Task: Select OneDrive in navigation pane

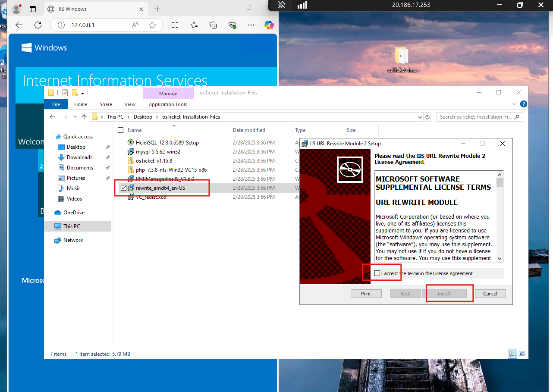Action: coord(74,213)
